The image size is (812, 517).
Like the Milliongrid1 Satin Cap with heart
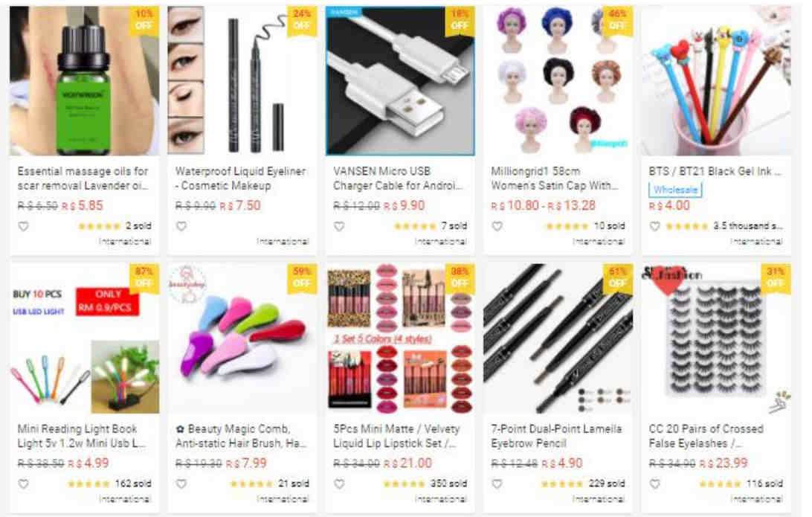tap(497, 226)
